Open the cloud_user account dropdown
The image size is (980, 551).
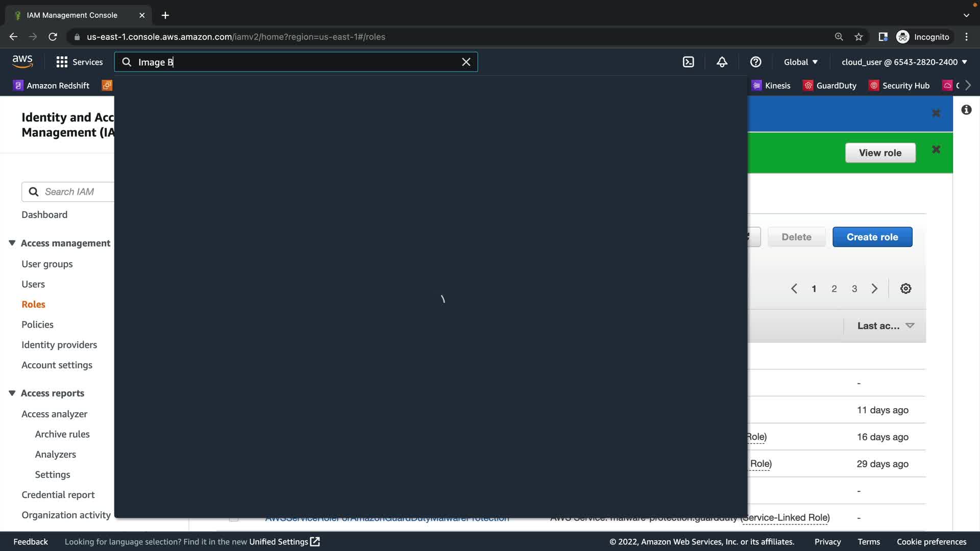[x=904, y=62]
